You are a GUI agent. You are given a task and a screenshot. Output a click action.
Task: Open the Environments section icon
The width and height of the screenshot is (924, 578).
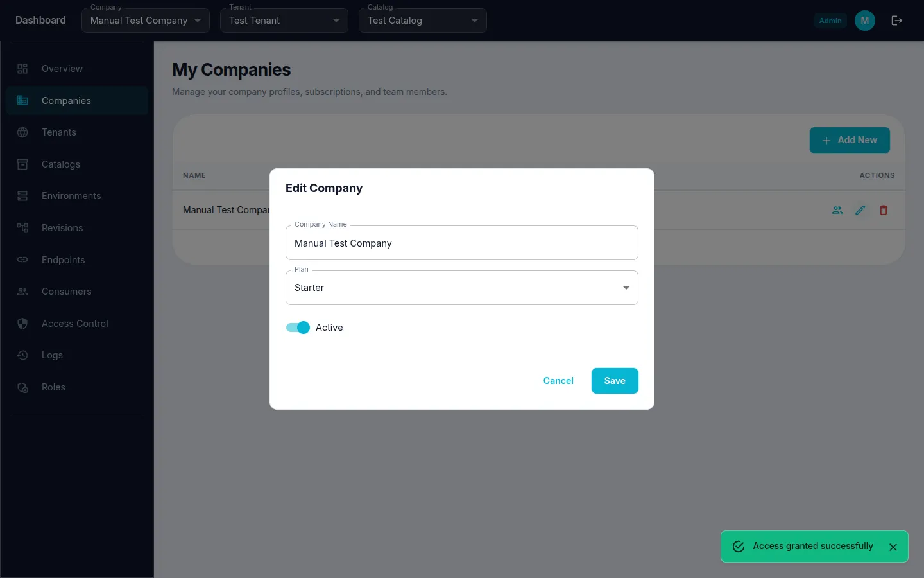click(x=22, y=195)
